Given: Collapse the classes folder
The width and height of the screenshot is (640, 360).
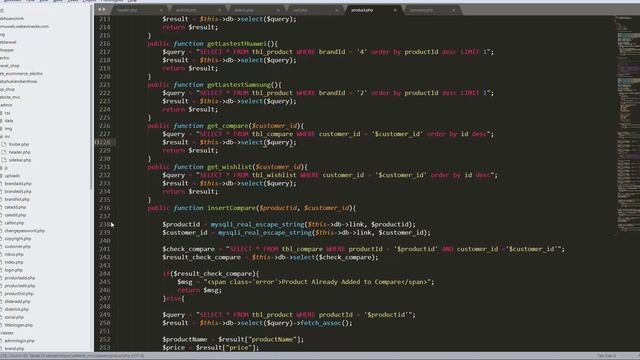Looking at the screenshot, I should point(7,333).
